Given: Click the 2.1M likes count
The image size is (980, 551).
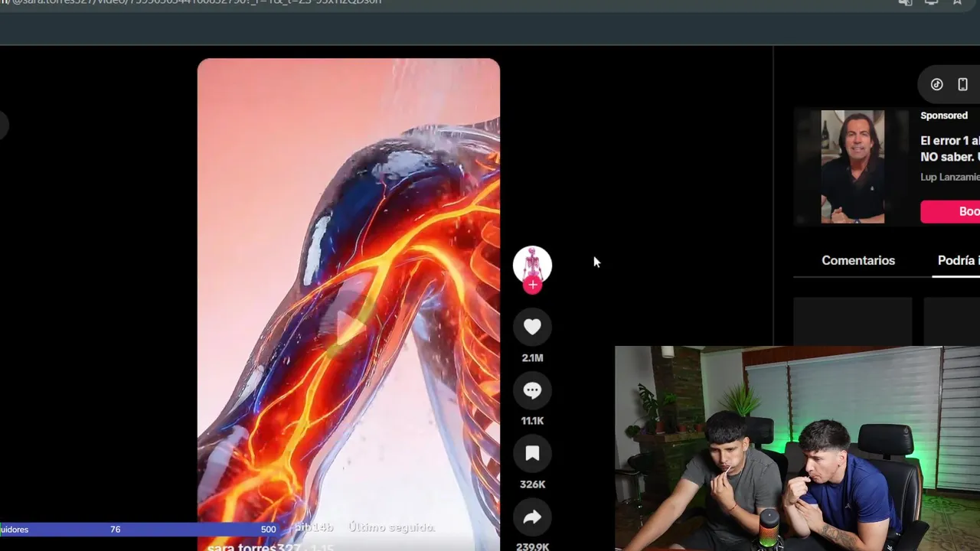Looking at the screenshot, I should pos(532,358).
